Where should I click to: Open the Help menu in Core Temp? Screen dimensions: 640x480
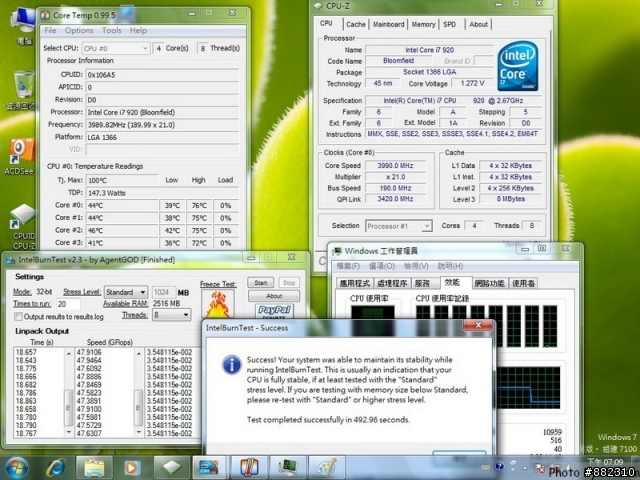click(138, 31)
